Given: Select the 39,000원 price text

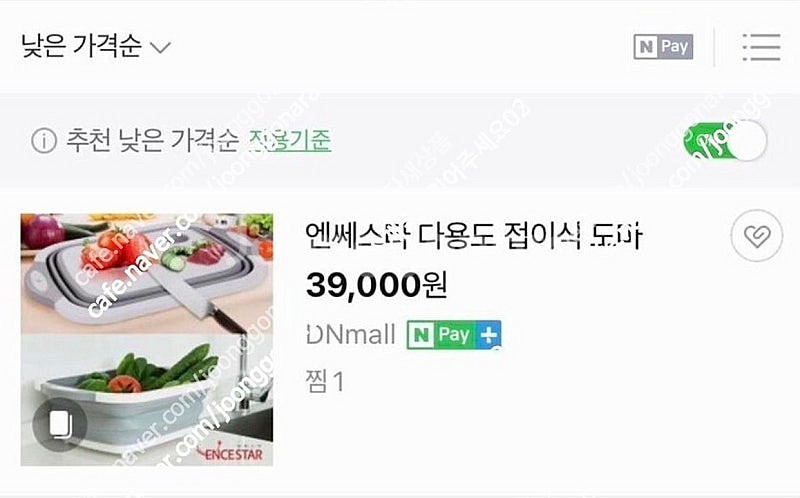Looking at the screenshot, I should coord(377,285).
